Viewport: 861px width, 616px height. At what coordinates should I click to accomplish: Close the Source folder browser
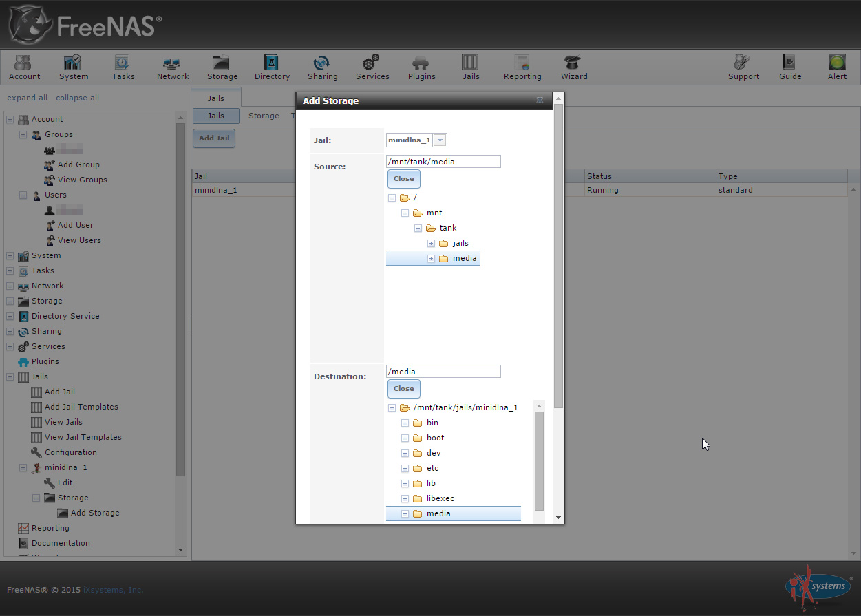403,179
